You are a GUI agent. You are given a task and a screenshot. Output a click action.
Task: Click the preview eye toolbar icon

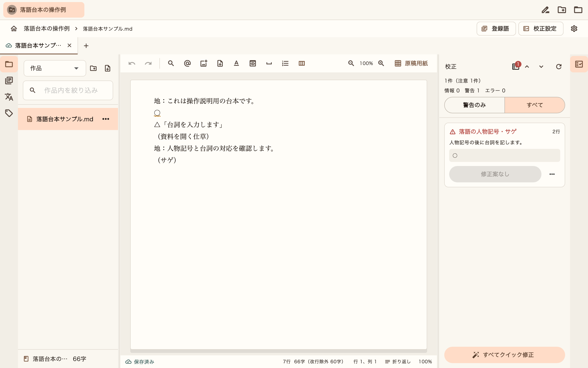(x=253, y=64)
